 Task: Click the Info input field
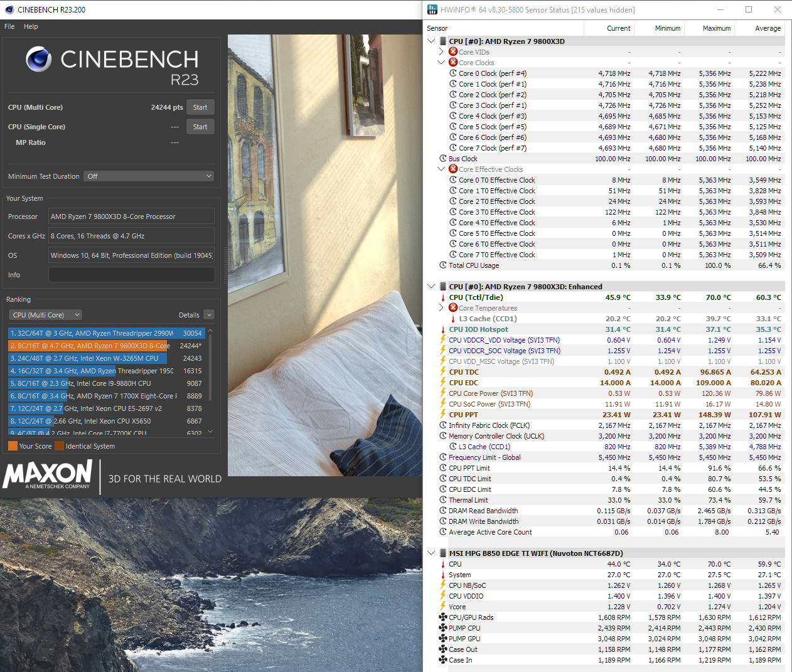point(132,275)
